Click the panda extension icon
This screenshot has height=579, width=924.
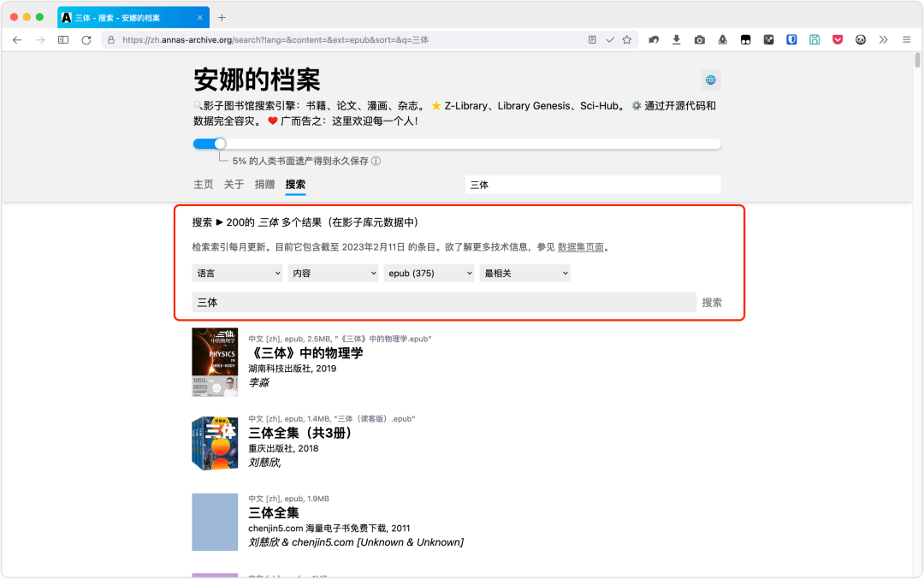click(x=861, y=40)
